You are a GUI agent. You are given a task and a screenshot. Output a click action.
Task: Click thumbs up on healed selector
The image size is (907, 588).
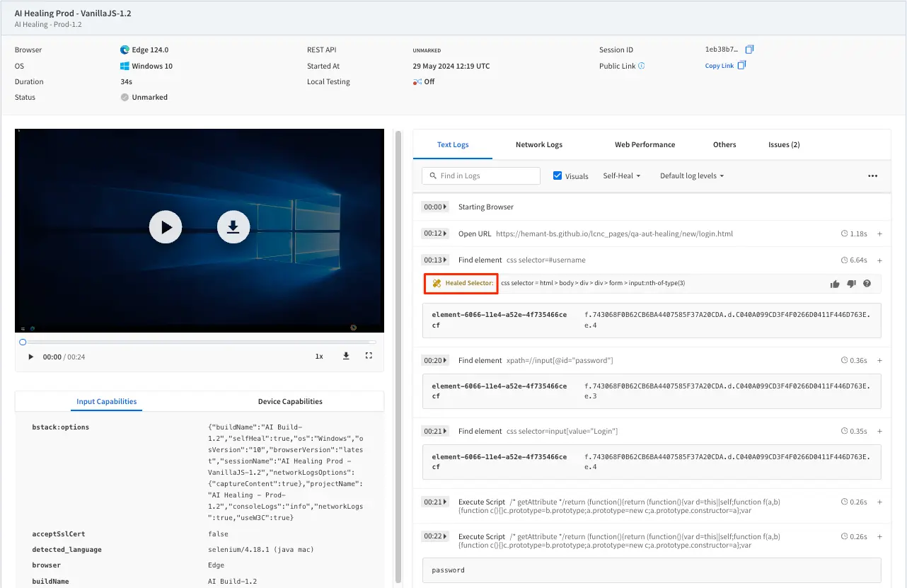click(x=835, y=284)
